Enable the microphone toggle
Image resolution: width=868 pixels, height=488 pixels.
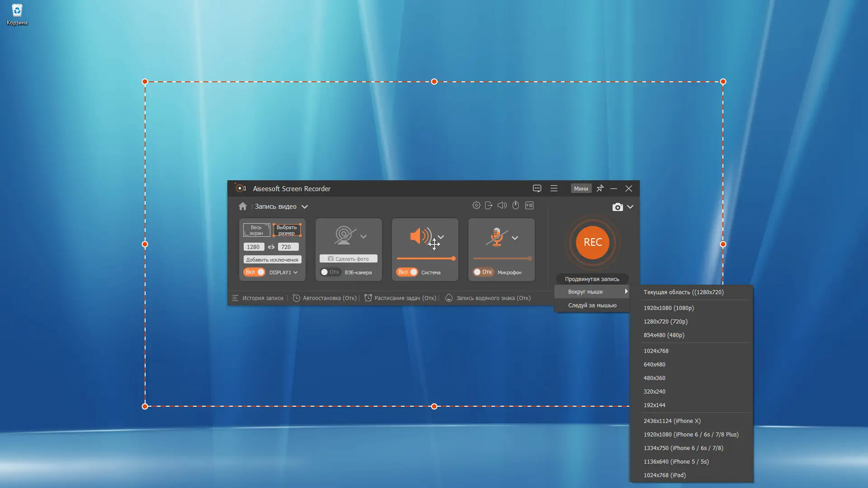(482, 272)
